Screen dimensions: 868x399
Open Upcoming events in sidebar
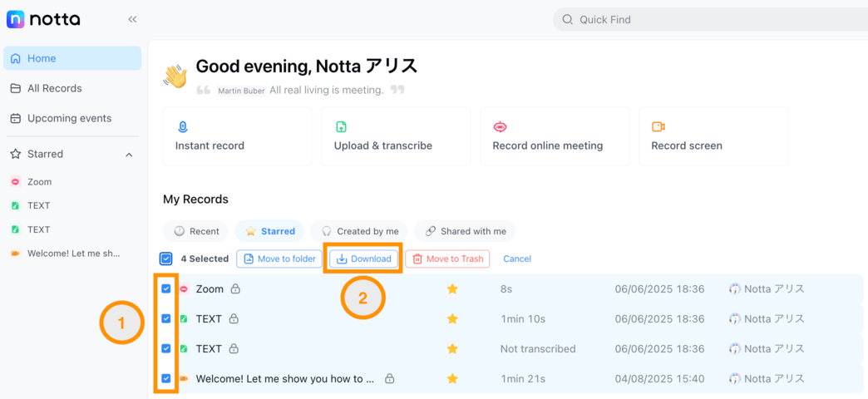click(72, 118)
